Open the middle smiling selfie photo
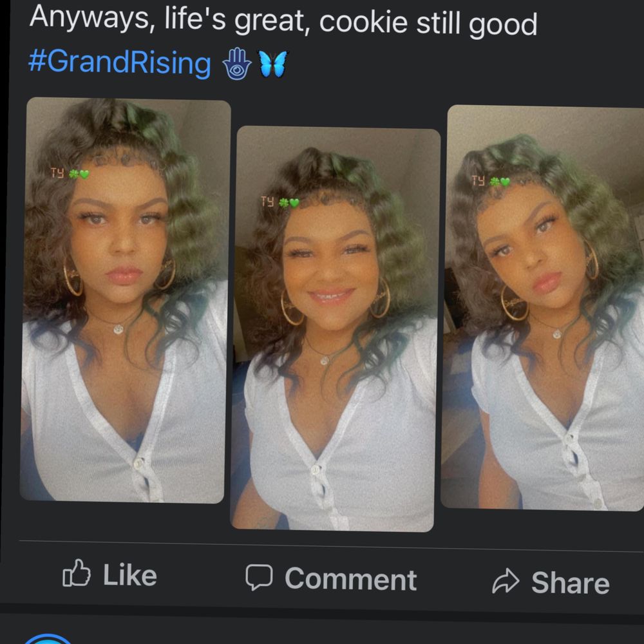This screenshot has width=644, height=644. coord(335,328)
